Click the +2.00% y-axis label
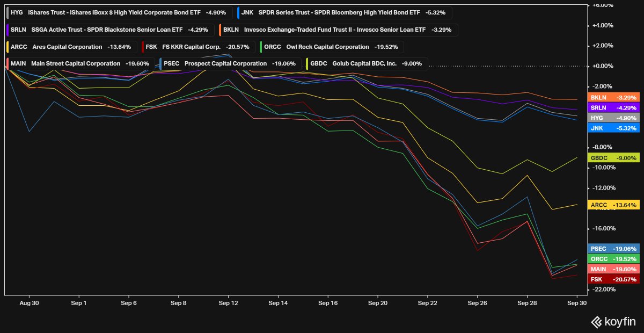This screenshot has width=644, height=333. (x=602, y=46)
